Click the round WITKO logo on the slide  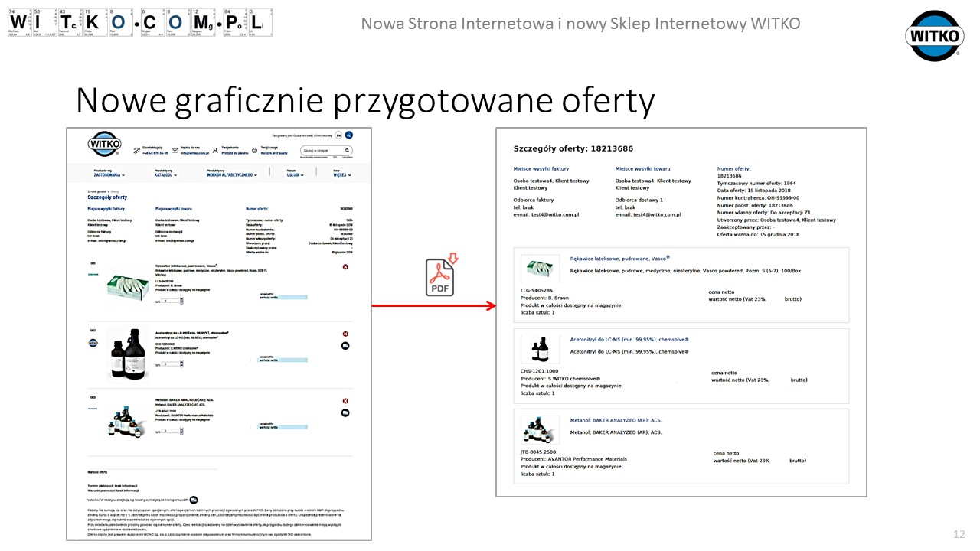934,35
